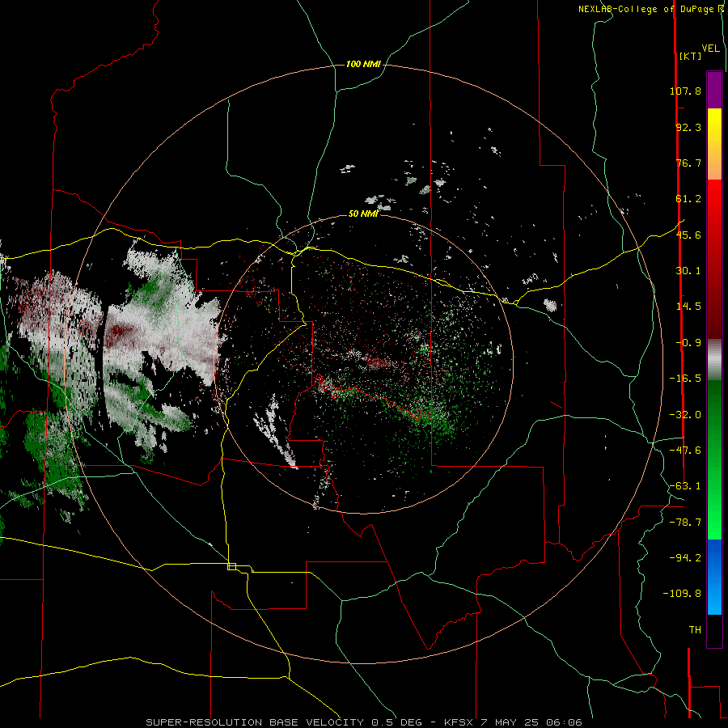728x728 pixels.
Task: Click the VEL legend title
Action: coord(710,49)
